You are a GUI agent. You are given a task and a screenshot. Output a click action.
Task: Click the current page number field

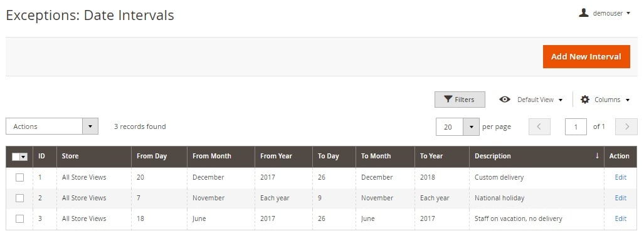pyautogui.click(x=576, y=126)
